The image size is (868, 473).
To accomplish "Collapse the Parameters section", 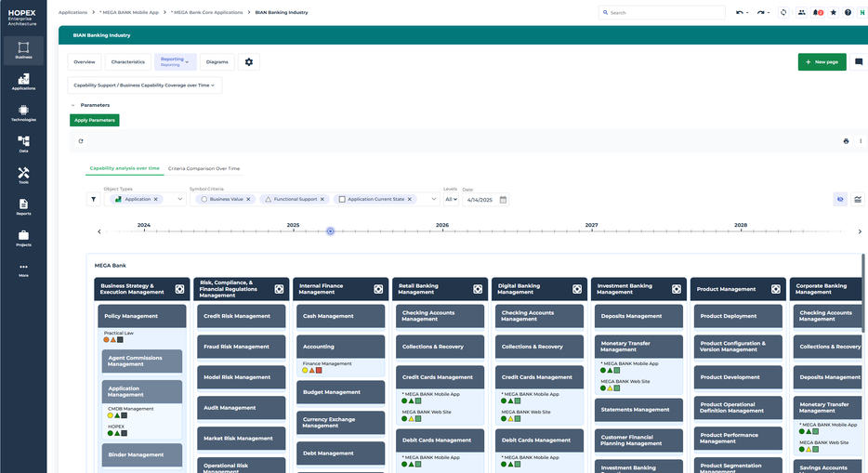I will coord(73,105).
